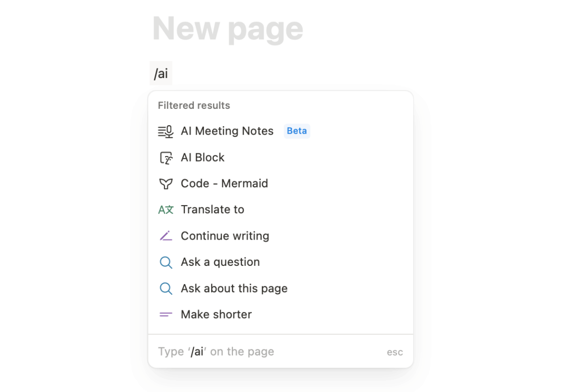Select Ask about this page entry

tap(234, 288)
